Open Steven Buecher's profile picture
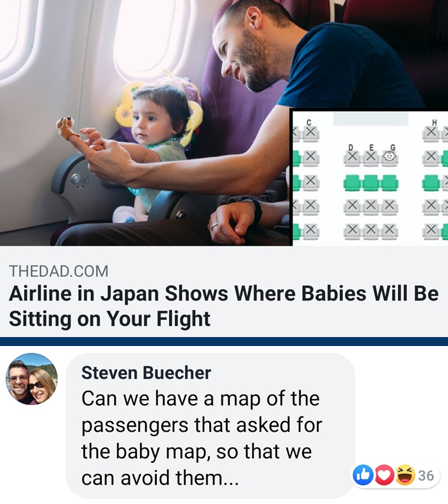Screen dimensions: 448x504 point(31,379)
